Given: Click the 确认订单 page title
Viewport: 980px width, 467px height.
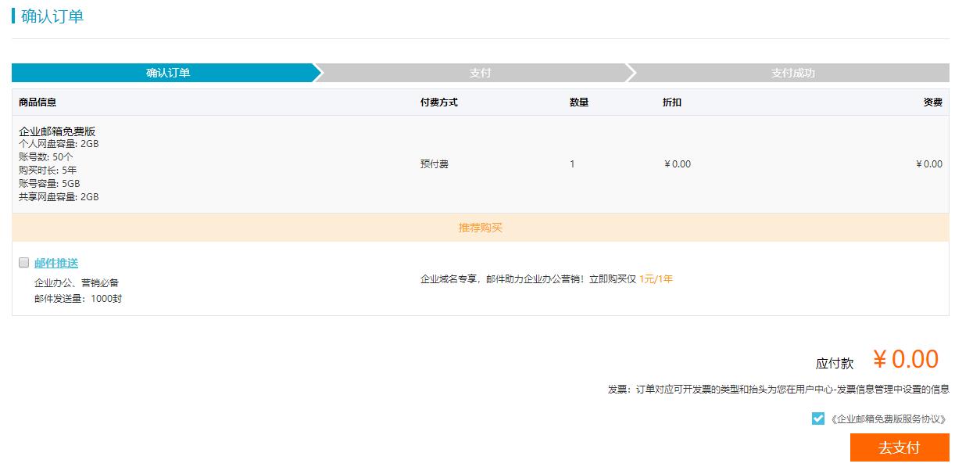Looking at the screenshot, I should click(50, 16).
